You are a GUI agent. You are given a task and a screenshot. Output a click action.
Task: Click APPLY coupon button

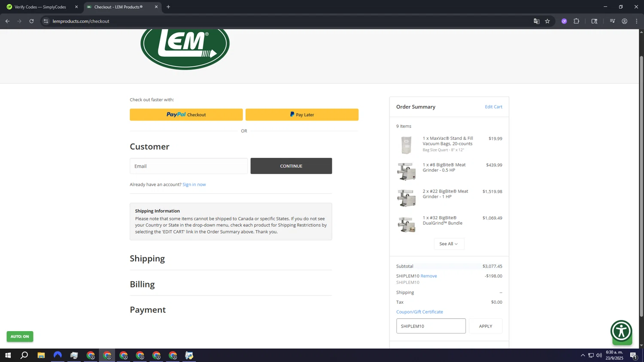pos(486,326)
